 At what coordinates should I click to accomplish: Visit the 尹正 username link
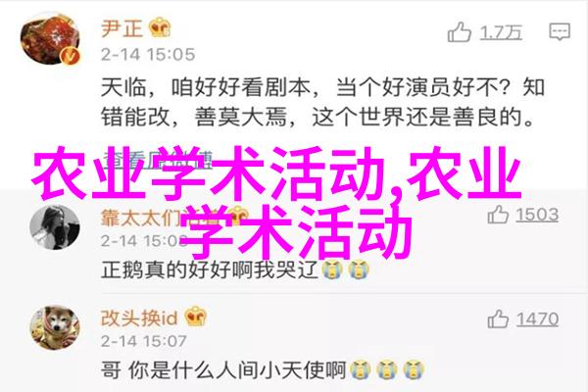122,27
